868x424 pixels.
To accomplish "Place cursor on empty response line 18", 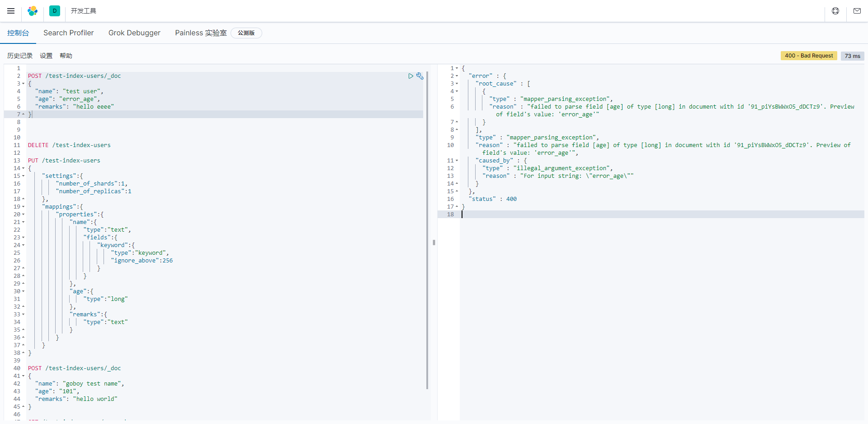I will pos(663,214).
